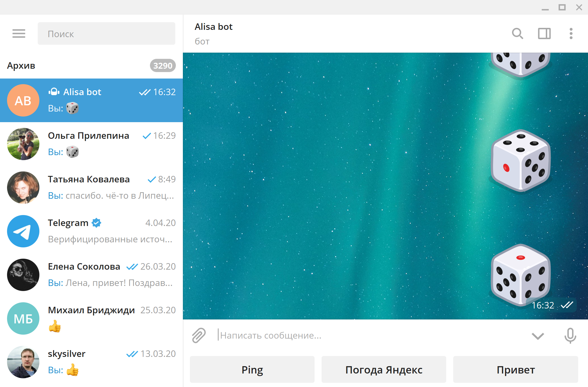Click the bot icon next to Alisa bot name
Viewport: 588px width, 387px height.
(x=53, y=91)
